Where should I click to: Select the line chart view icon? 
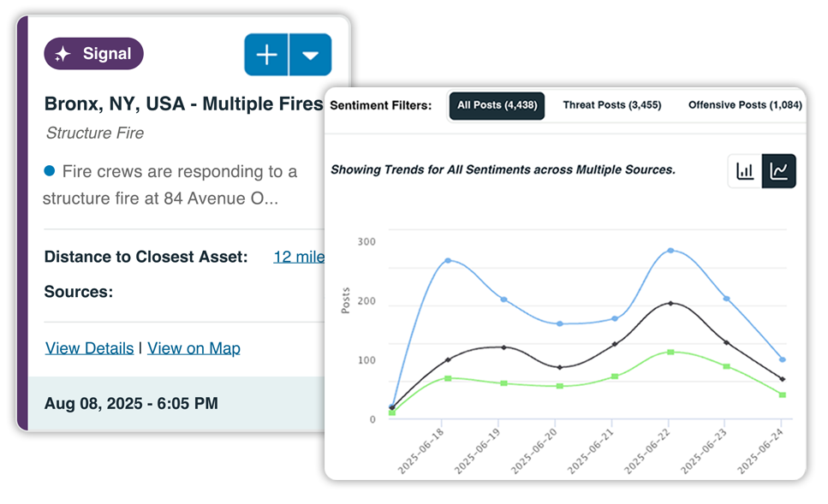780,170
